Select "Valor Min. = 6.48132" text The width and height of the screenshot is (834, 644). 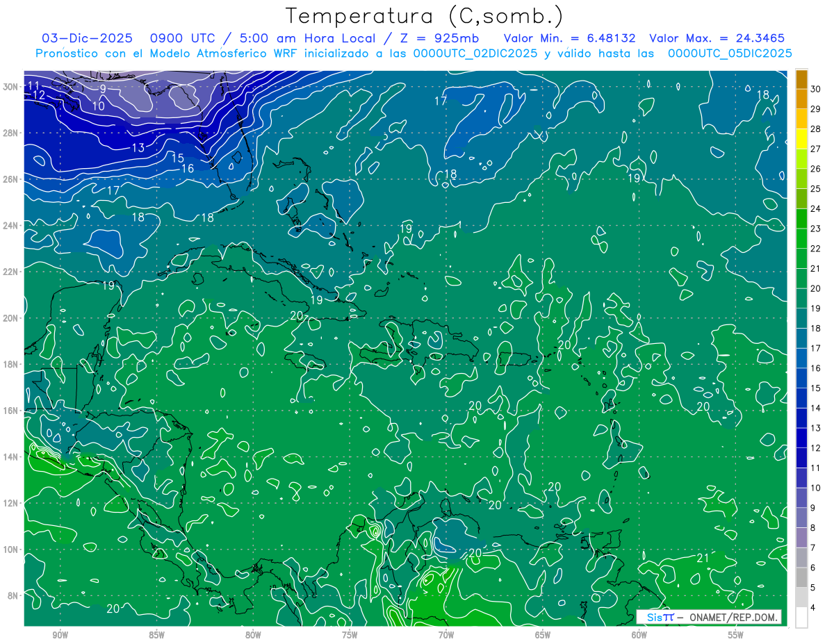(x=569, y=38)
